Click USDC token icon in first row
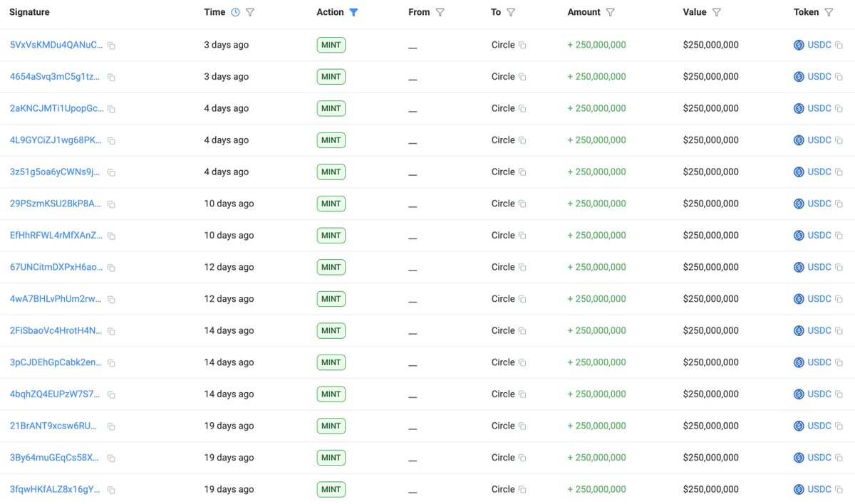This screenshot has width=855, height=504. click(x=799, y=45)
